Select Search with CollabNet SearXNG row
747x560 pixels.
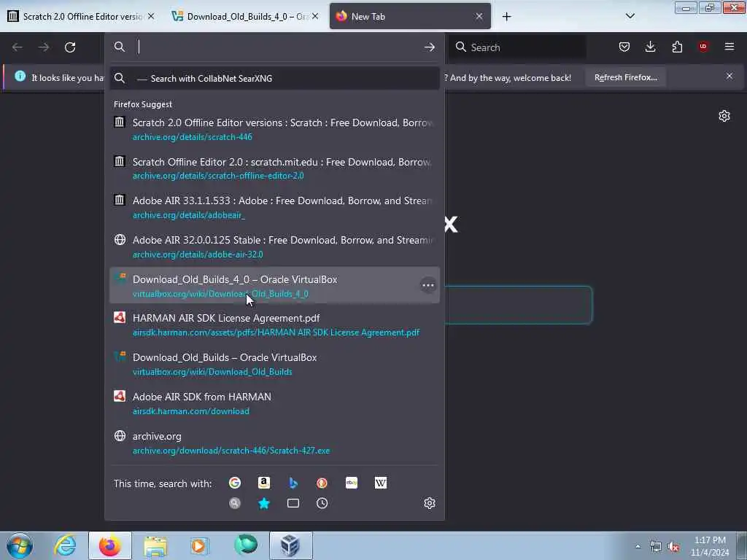tap(274, 78)
